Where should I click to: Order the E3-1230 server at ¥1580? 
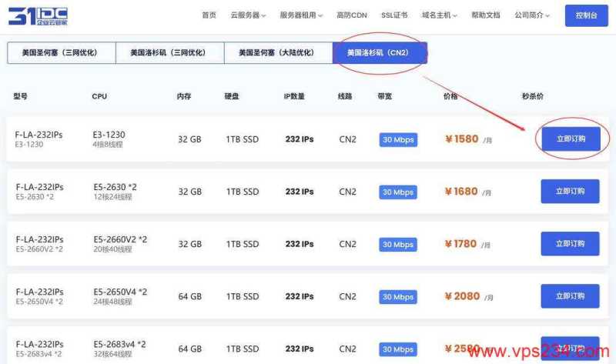pos(570,139)
